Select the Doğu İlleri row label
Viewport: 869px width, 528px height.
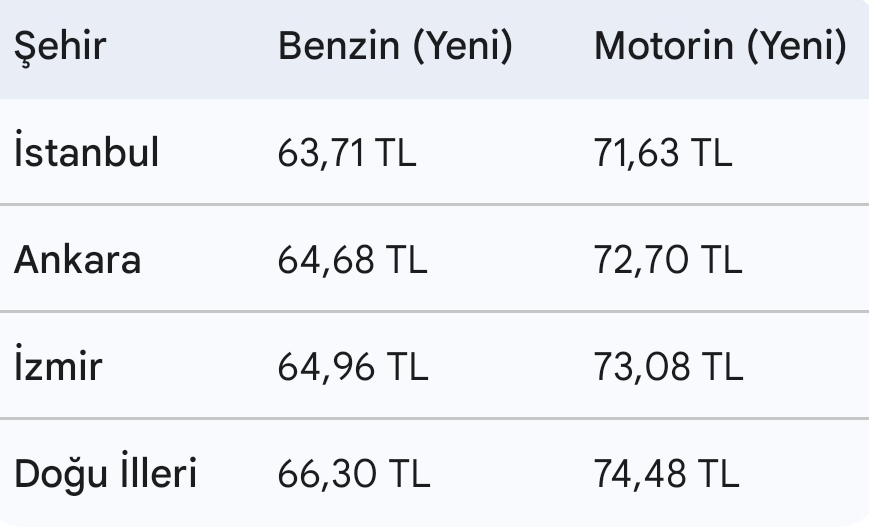(105, 473)
